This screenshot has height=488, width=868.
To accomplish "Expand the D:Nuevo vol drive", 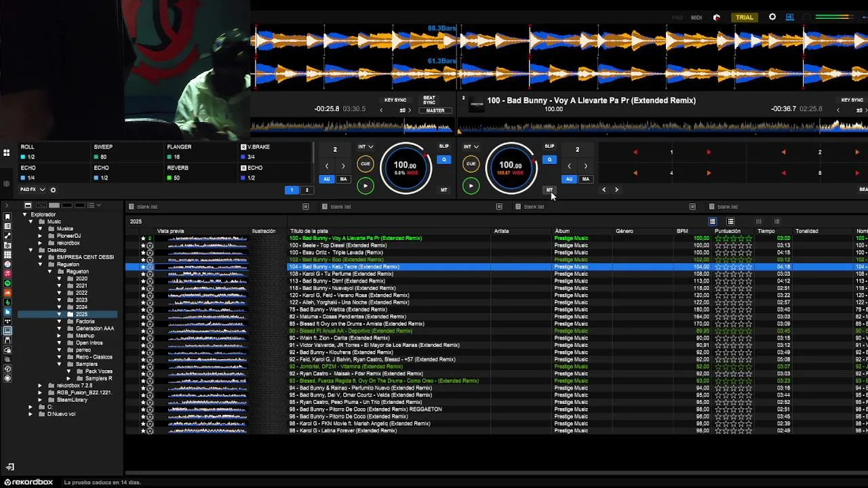I will (x=31, y=414).
